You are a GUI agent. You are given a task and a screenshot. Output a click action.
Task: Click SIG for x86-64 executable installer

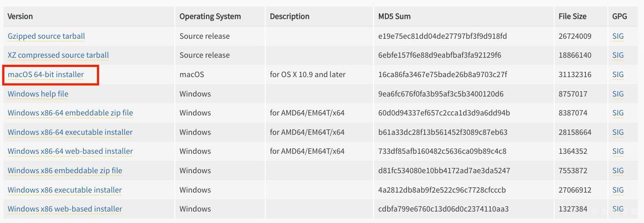pos(618,132)
